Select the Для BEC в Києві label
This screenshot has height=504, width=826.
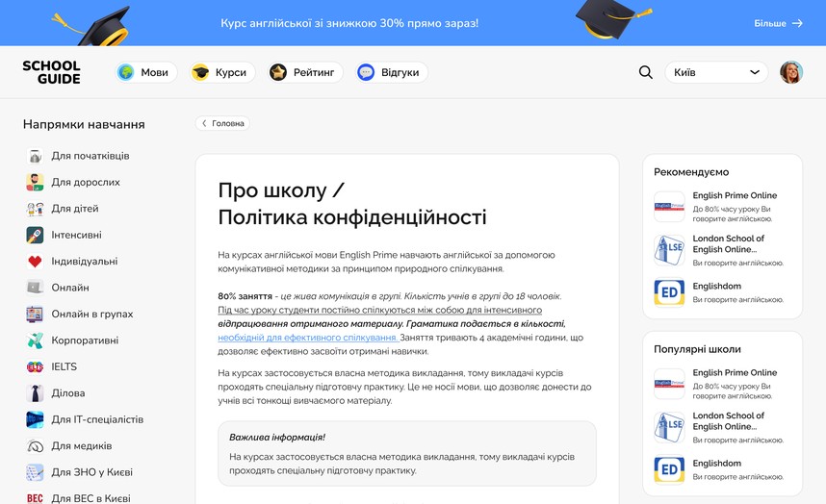(90, 497)
